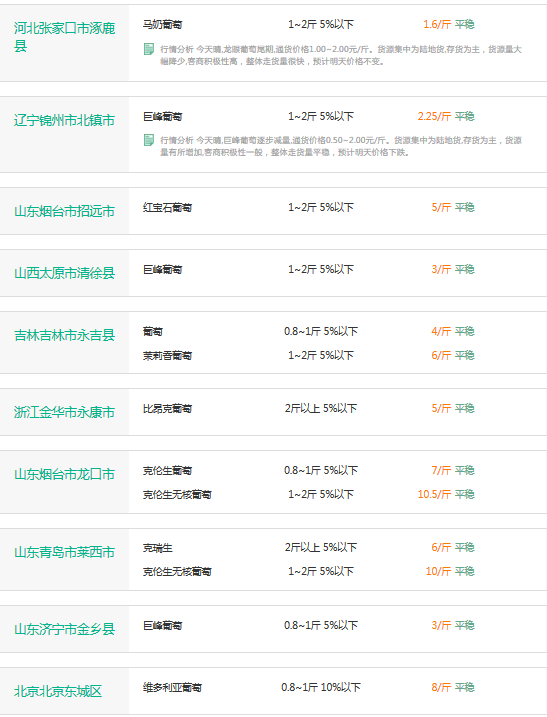547x717 pixels.
Task: Select the 比昂克葡萄 product name
Action: tap(167, 408)
